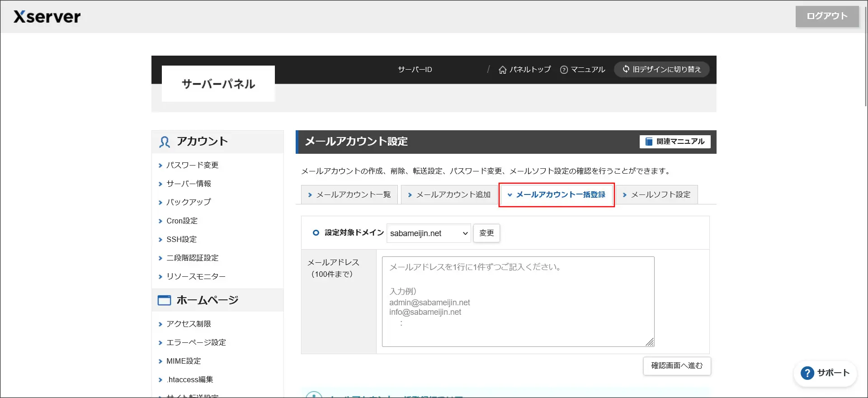Open the 設定対象ドメイン dropdown sabameijin.net

click(x=429, y=233)
